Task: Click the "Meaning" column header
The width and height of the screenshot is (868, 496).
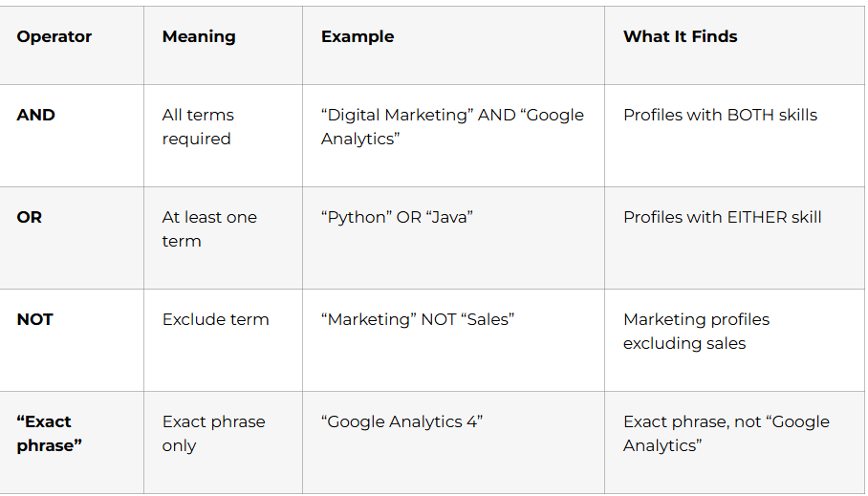Action: pos(199,36)
